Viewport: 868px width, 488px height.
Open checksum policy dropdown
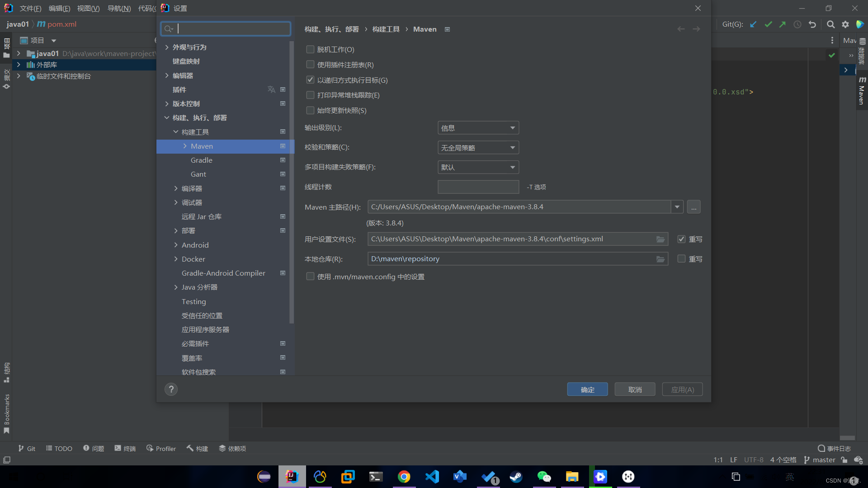click(x=478, y=148)
